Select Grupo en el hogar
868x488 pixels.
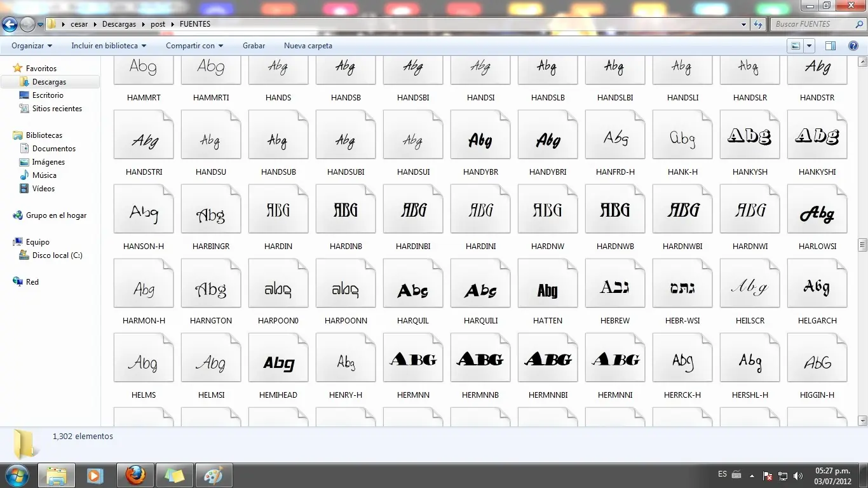[x=56, y=215]
